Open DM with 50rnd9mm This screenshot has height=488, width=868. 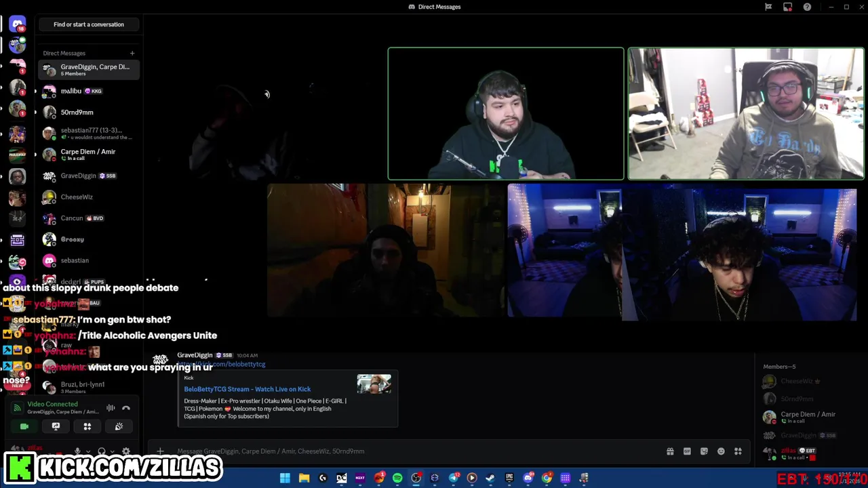click(x=89, y=112)
